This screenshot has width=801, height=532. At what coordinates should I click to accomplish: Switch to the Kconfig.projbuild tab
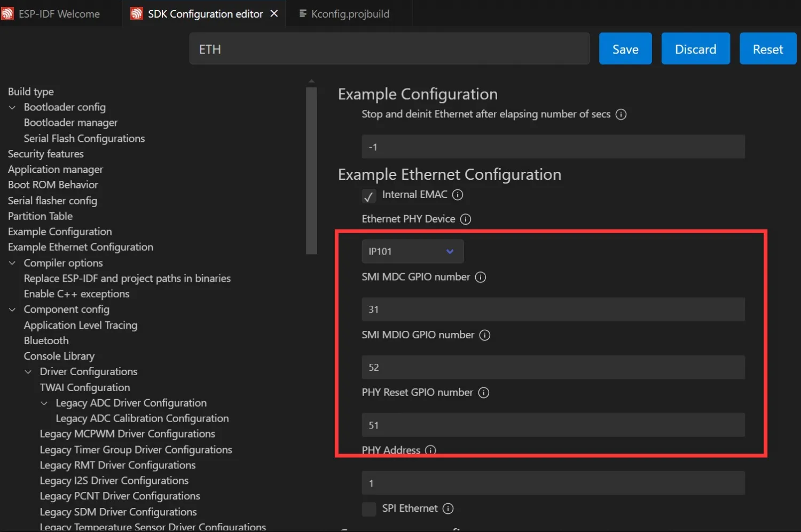click(x=350, y=13)
